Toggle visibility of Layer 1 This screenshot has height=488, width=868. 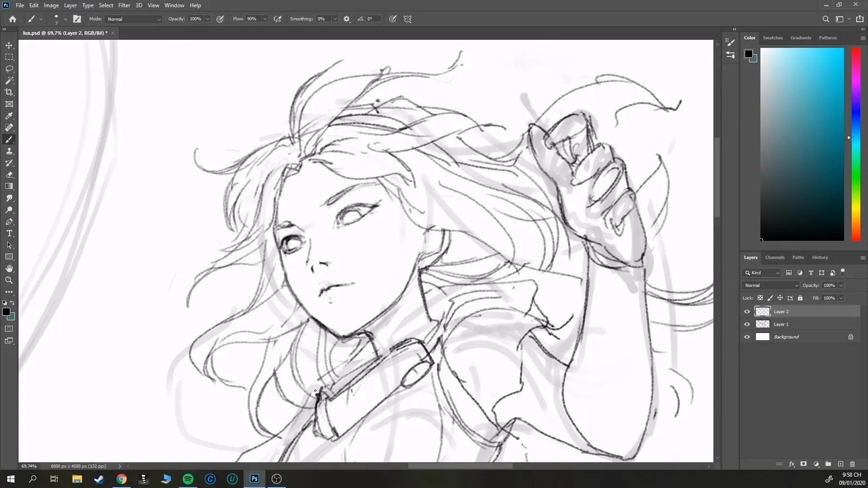tap(747, 324)
